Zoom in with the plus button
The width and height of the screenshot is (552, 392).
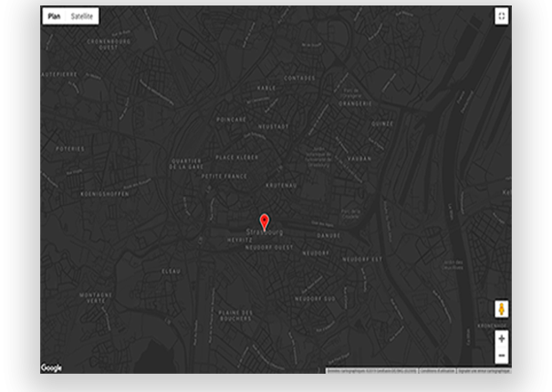[501, 338]
